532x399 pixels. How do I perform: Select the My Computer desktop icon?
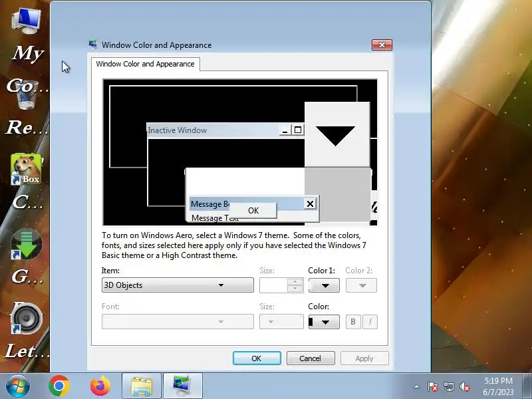pyautogui.click(x=27, y=21)
